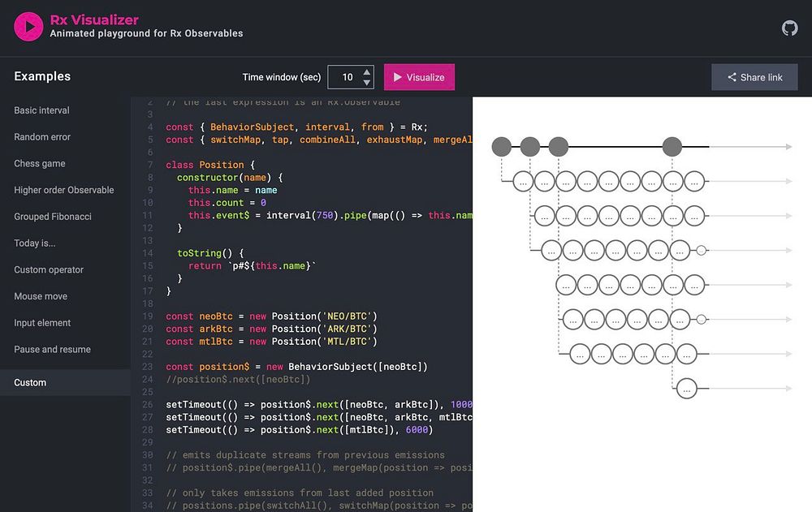The height and width of the screenshot is (512, 812).
Task: Click small completion circle on fourth stream
Action: tap(702, 250)
